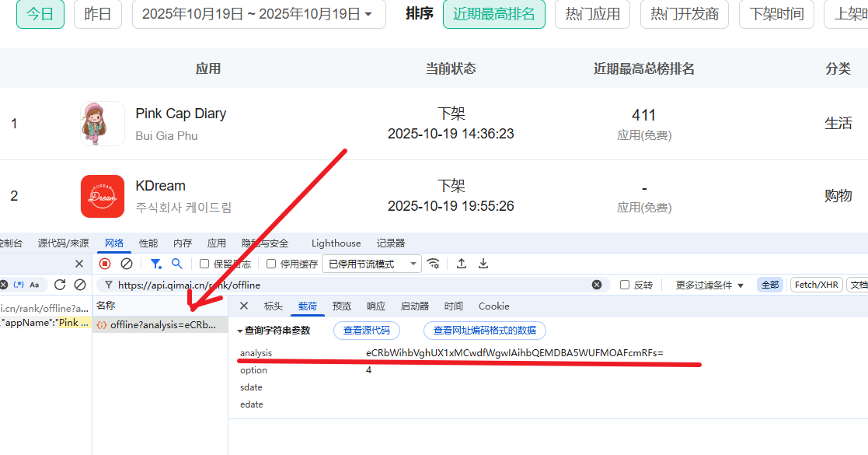The height and width of the screenshot is (455, 868).
Task: Click the network URL filter field
Action: click(351, 285)
